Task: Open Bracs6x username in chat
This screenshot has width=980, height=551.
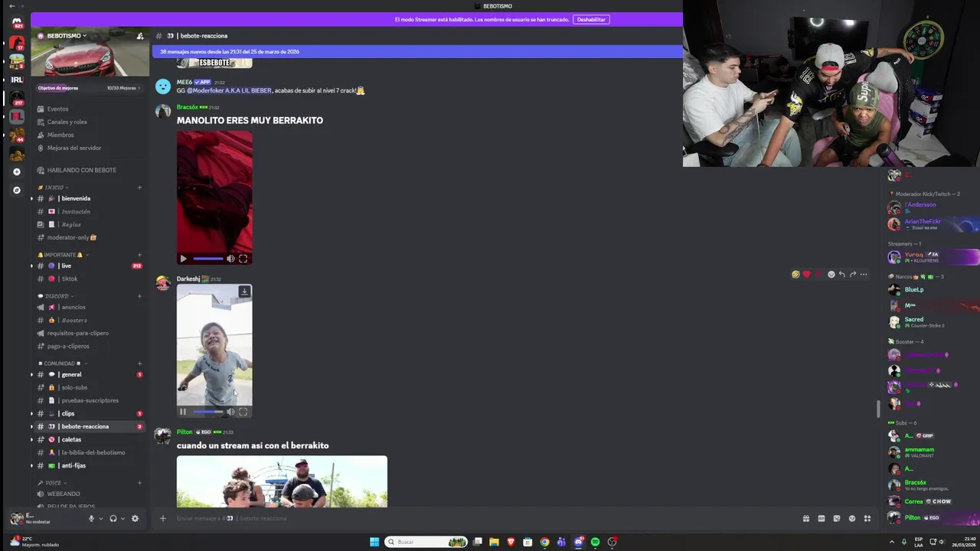Action: pos(187,107)
